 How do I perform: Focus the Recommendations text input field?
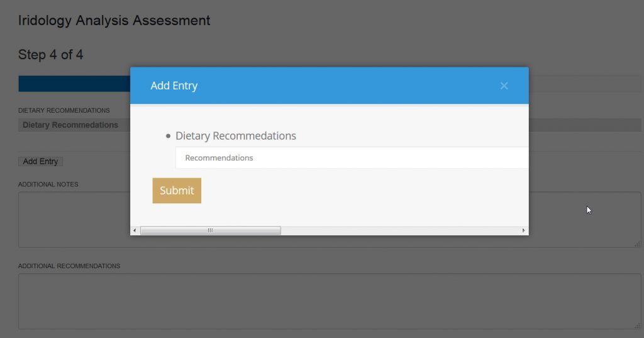[x=352, y=158]
